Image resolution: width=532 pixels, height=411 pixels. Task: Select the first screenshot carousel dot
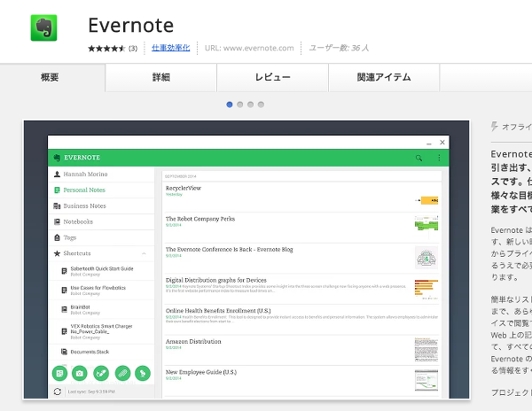click(x=230, y=105)
